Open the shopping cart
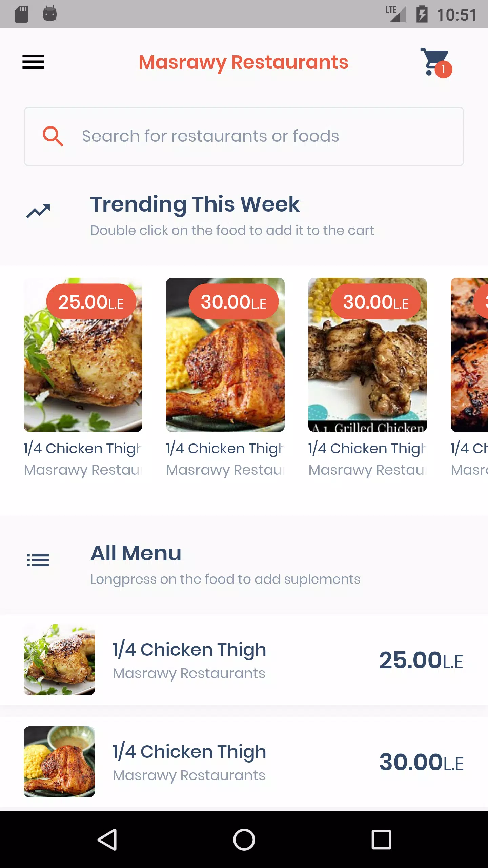The width and height of the screenshot is (488, 868). [434, 62]
